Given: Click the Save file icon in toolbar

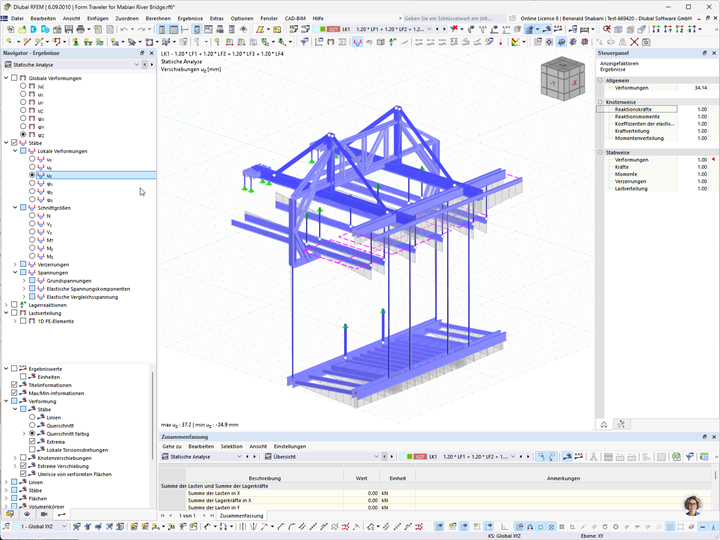Looking at the screenshot, I should point(68,29).
